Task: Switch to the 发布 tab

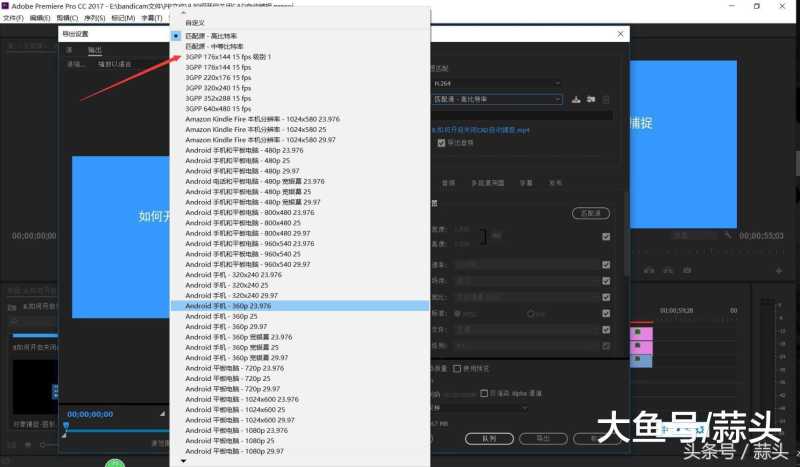Action: point(556,183)
